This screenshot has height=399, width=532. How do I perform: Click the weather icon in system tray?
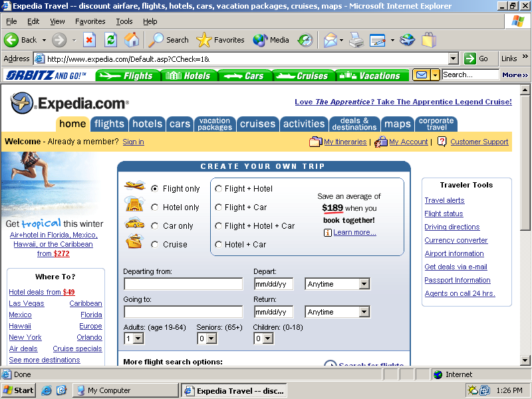pos(473,390)
